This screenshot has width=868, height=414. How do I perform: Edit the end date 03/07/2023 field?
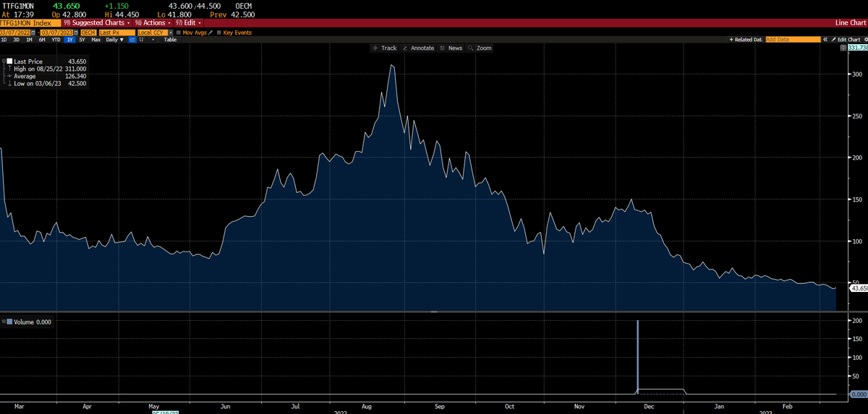click(56, 33)
